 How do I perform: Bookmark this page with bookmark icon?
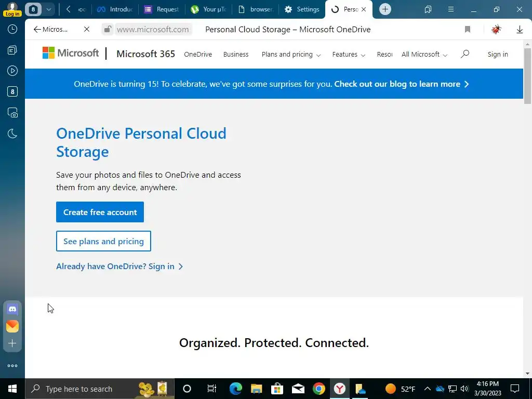pos(468,30)
